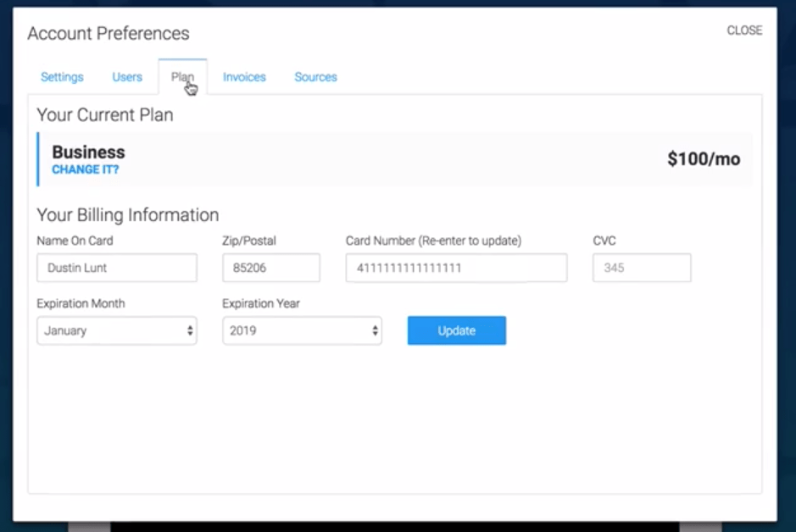Image resolution: width=796 pixels, height=532 pixels.
Task: Click the blue Update button
Action: click(x=456, y=330)
